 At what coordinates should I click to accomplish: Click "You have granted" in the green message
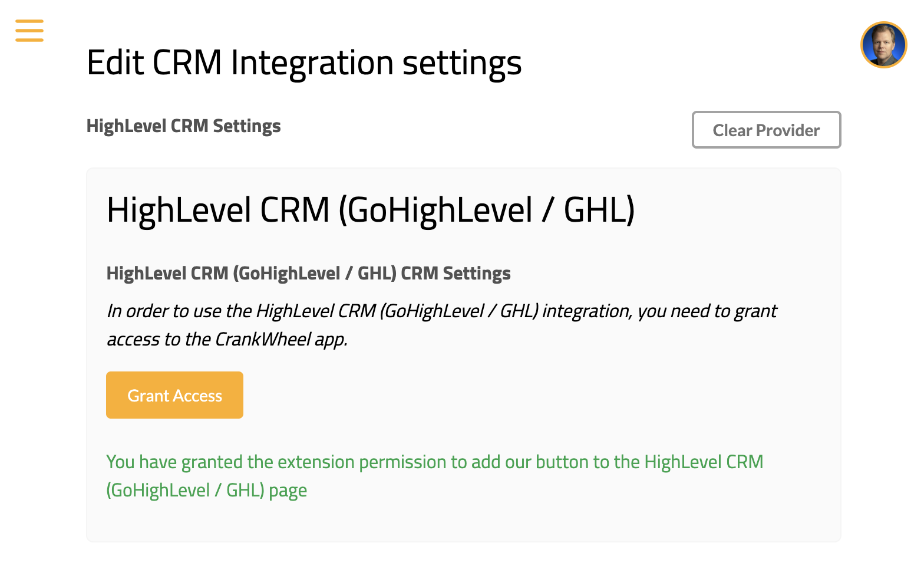coord(175,462)
